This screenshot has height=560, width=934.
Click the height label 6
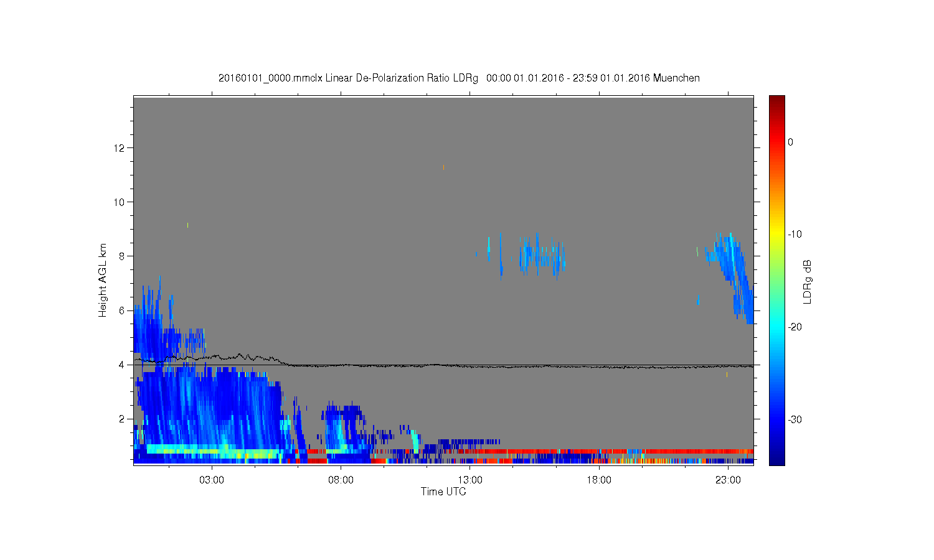[x=123, y=310]
